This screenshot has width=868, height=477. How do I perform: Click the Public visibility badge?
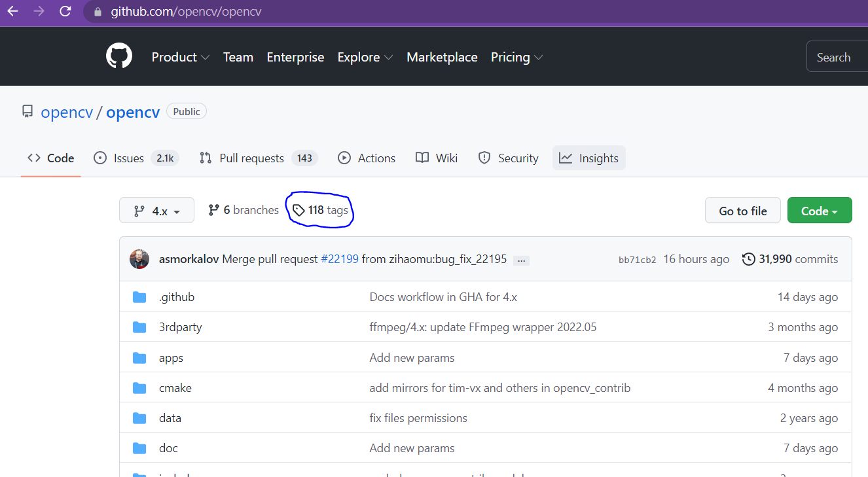[187, 111]
